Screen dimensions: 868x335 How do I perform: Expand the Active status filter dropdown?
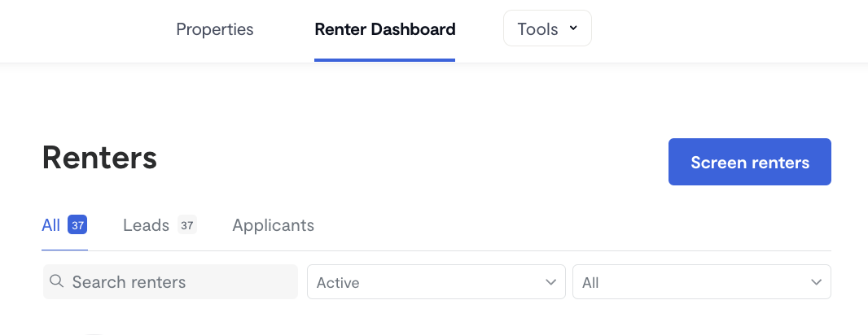click(x=436, y=282)
